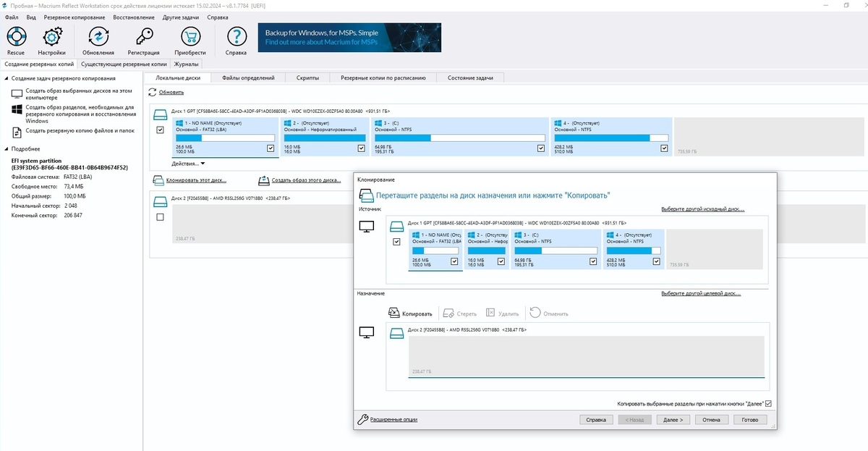Viewport: 868px width, 451px height.
Task: Click Далее > button in clone dialog
Action: click(x=673, y=419)
